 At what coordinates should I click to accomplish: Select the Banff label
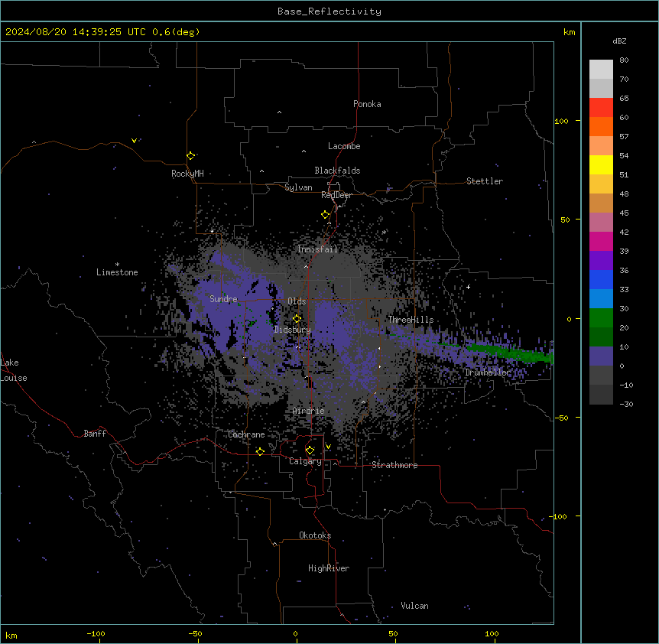click(95, 434)
